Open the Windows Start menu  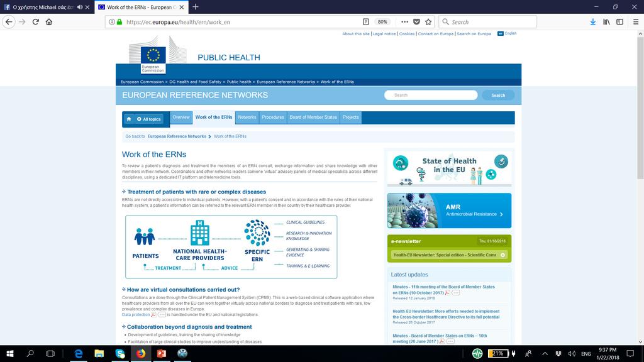pos(10,353)
